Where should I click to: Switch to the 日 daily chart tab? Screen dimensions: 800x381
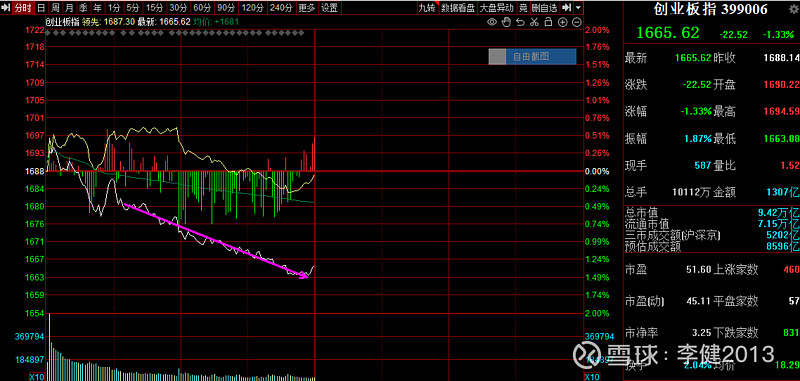(41, 8)
